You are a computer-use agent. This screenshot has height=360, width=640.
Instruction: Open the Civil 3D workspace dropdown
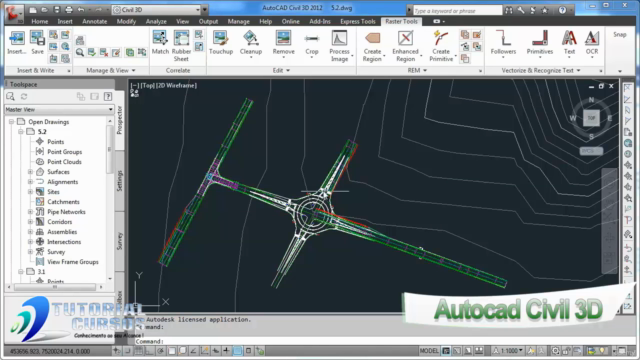click(x=156, y=9)
